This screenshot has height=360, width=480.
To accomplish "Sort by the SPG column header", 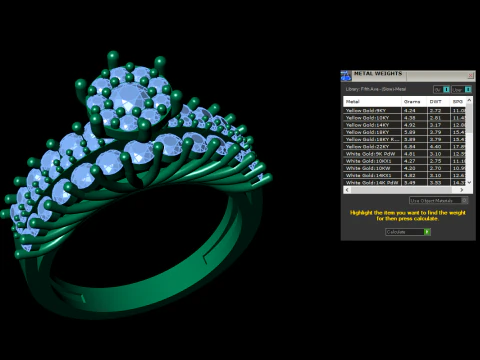I will tap(458, 102).
